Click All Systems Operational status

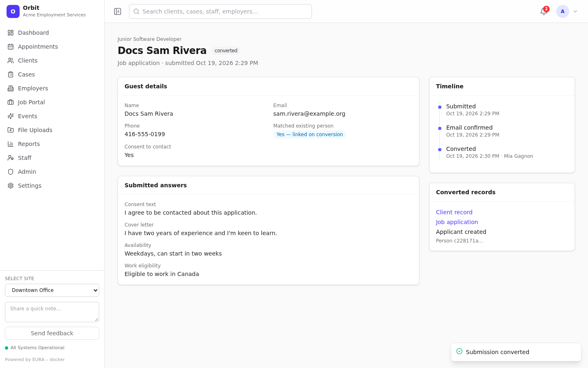coord(35,348)
